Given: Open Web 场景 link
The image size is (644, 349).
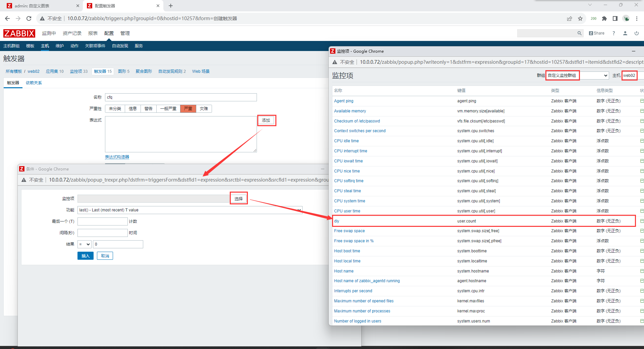Looking at the screenshot, I should pyautogui.click(x=201, y=71).
